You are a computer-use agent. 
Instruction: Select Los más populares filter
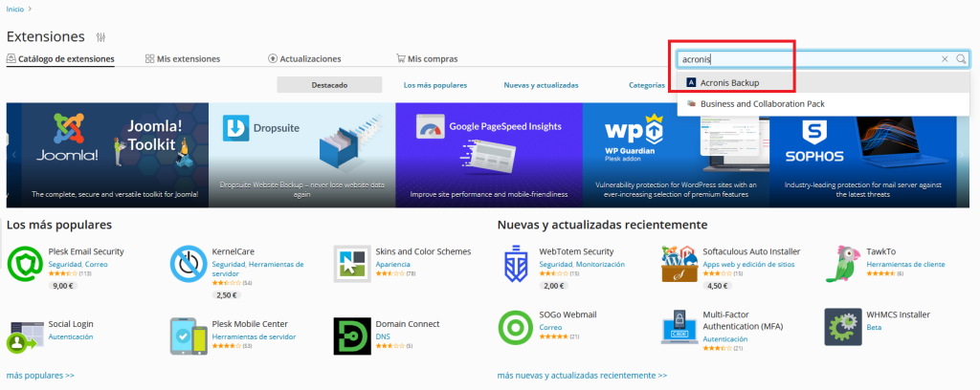[x=435, y=85]
